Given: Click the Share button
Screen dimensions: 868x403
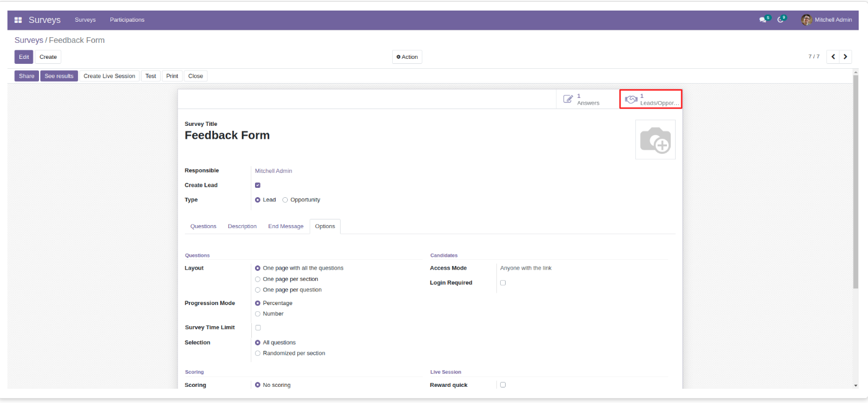Looking at the screenshot, I should (27, 76).
